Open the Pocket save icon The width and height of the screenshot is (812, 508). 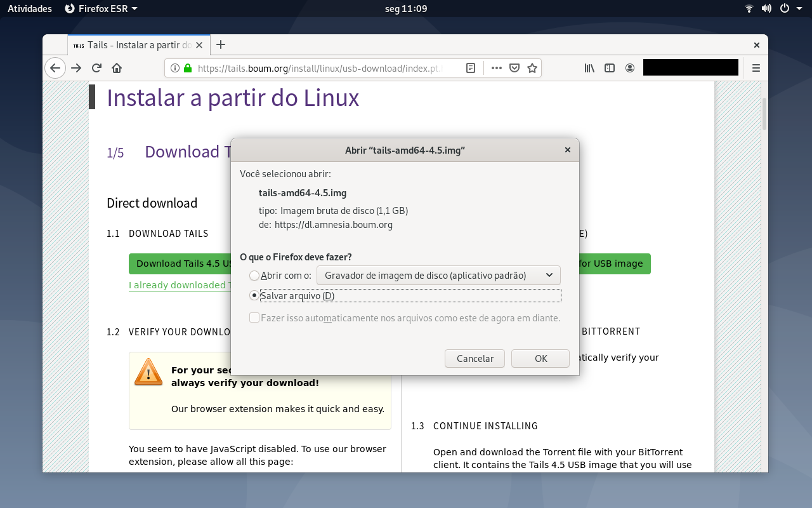coord(514,68)
